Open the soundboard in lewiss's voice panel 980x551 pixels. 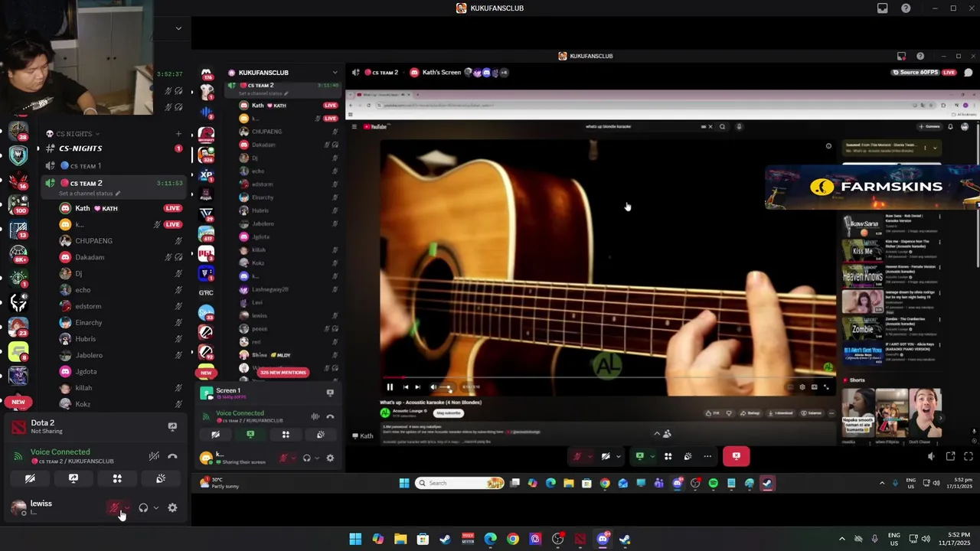pyautogui.click(x=161, y=478)
